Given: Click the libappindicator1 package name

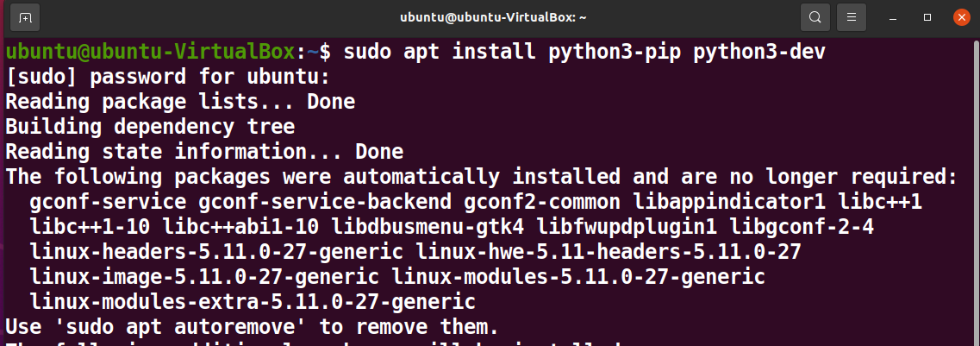Looking at the screenshot, I should pos(730,202).
